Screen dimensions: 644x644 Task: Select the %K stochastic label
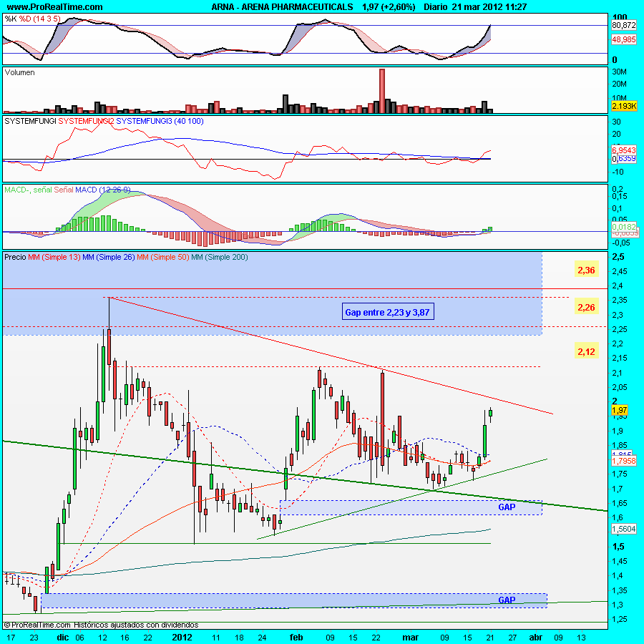[x=11, y=19]
